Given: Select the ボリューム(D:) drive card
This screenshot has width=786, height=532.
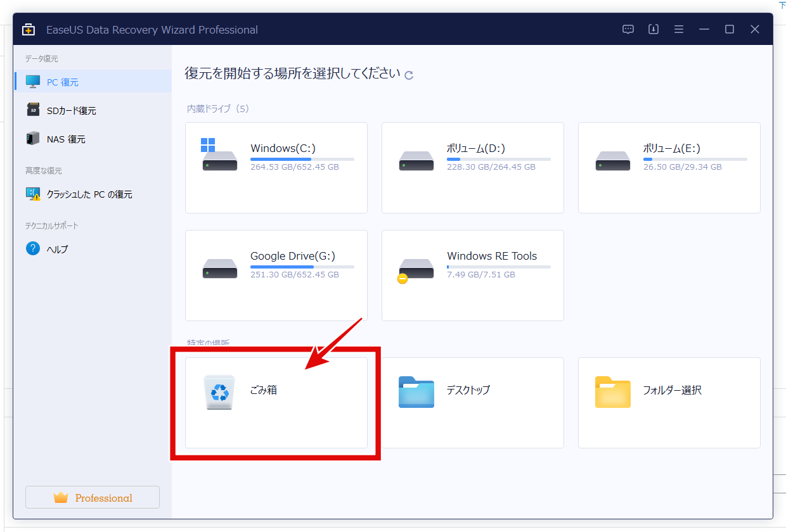Looking at the screenshot, I should (473, 168).
